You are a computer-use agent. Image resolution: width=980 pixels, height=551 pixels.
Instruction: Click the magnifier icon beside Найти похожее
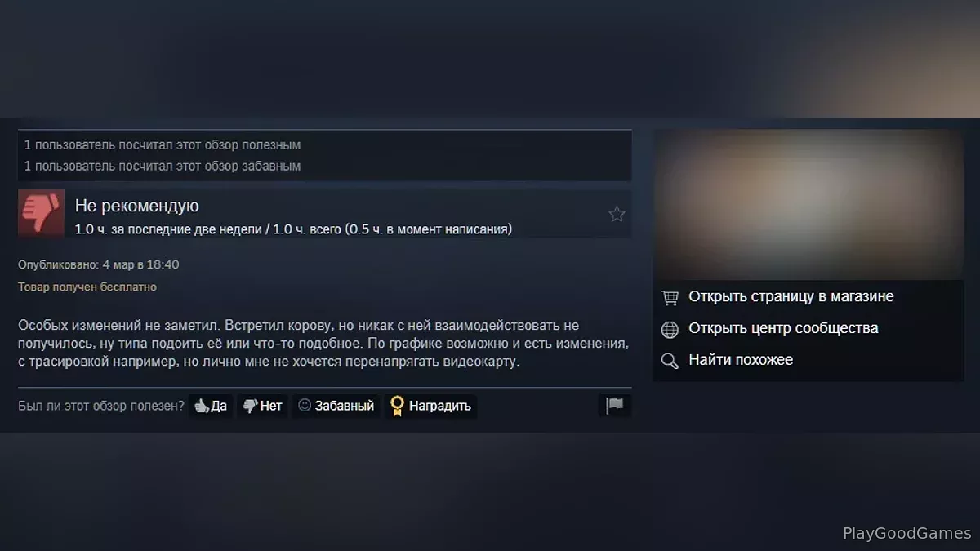coord(670,361)
